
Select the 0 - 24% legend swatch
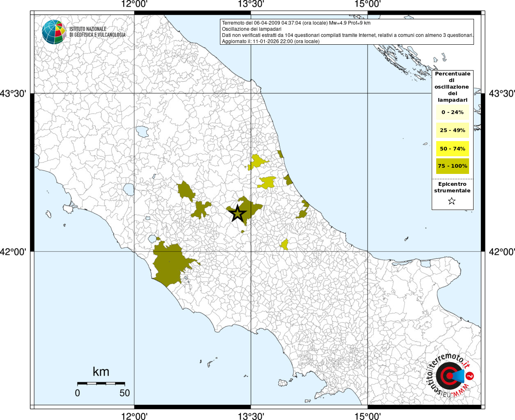pos(452,112)
